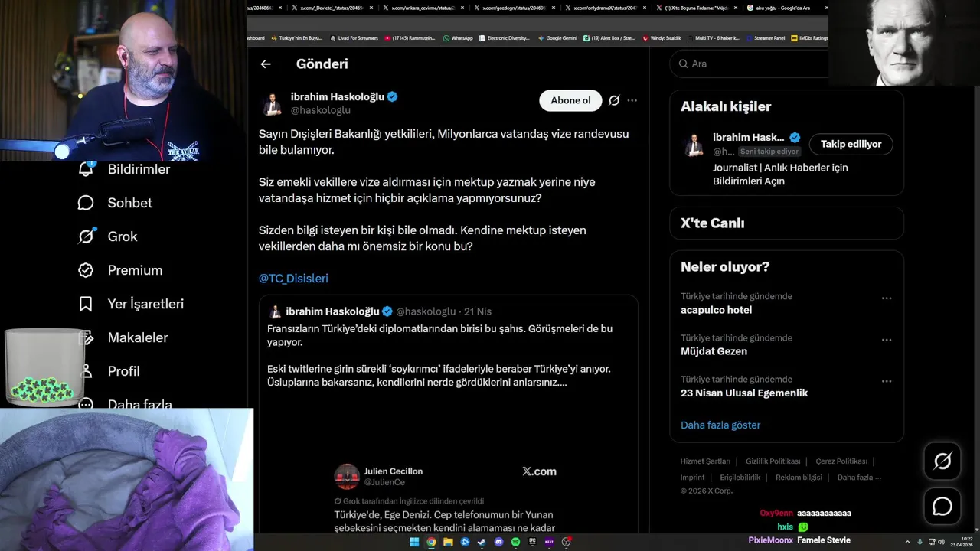Image resolution: width=980 pixels, height=551 pixels.
Task: Click Daha fazla göster under trends
Action: click(720, 425)
